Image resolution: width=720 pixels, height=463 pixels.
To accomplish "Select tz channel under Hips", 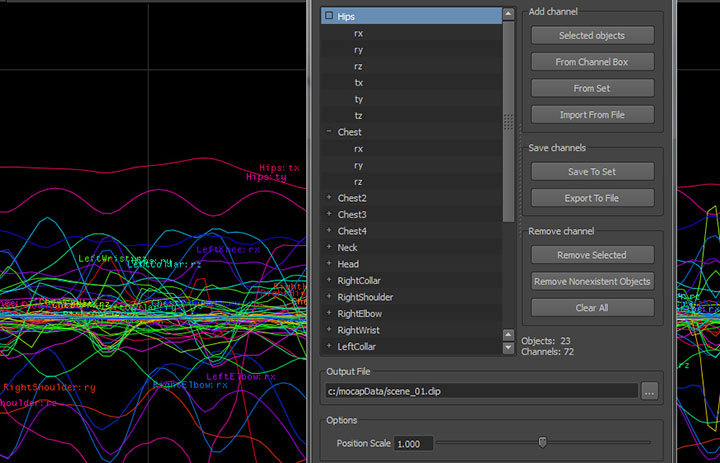I will 359,116.
